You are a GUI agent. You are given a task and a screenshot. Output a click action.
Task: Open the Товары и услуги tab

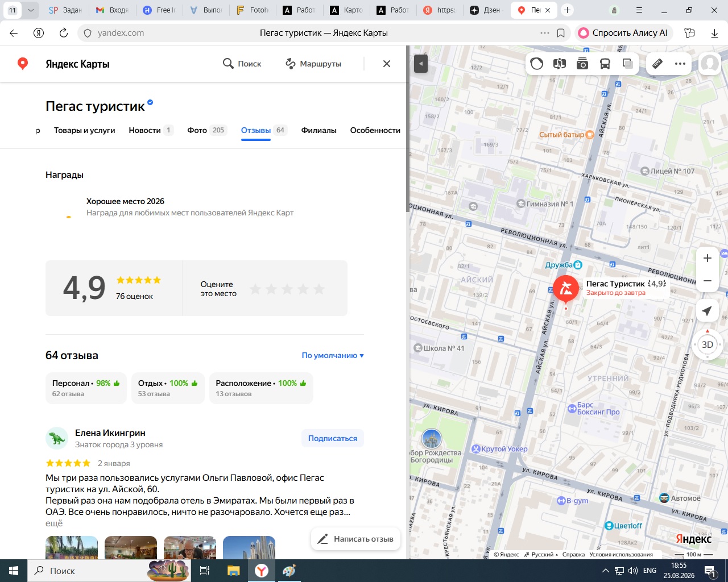84,130
